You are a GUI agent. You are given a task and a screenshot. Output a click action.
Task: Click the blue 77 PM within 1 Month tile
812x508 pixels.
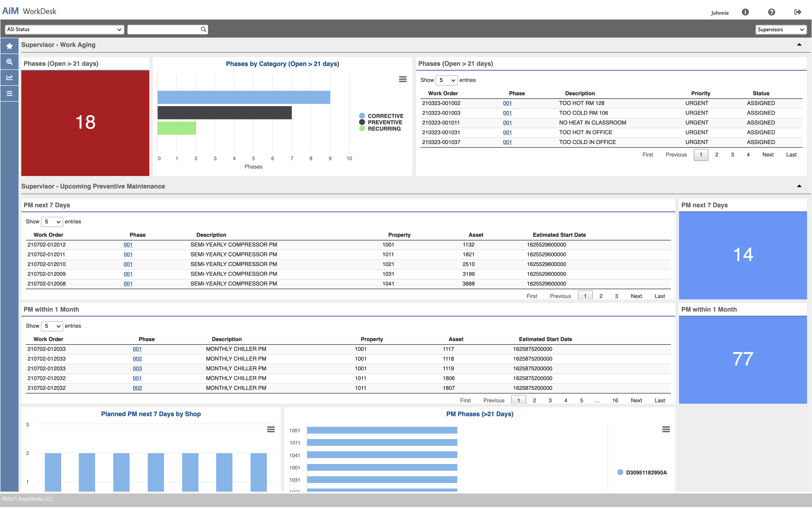point(743,359)
